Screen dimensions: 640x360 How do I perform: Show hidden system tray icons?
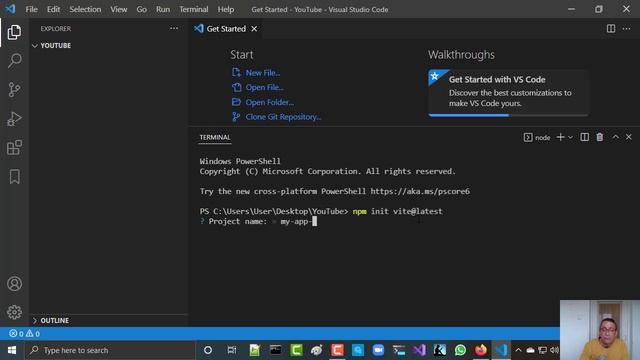click(518, 350)
